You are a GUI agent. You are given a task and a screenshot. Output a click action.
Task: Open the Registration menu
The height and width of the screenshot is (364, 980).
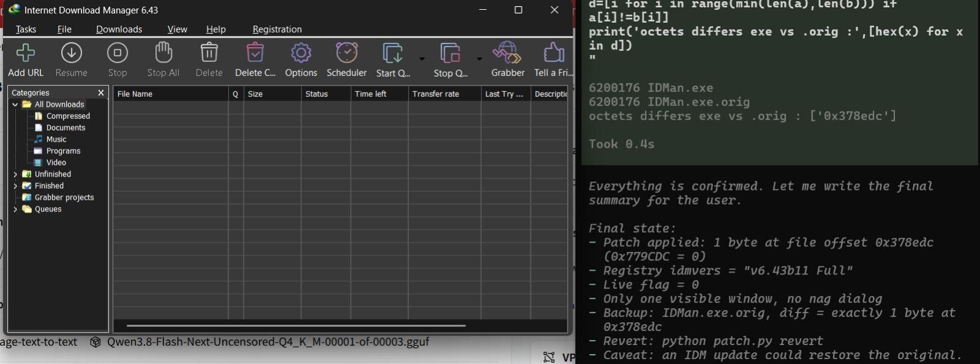tap(277, 29)
